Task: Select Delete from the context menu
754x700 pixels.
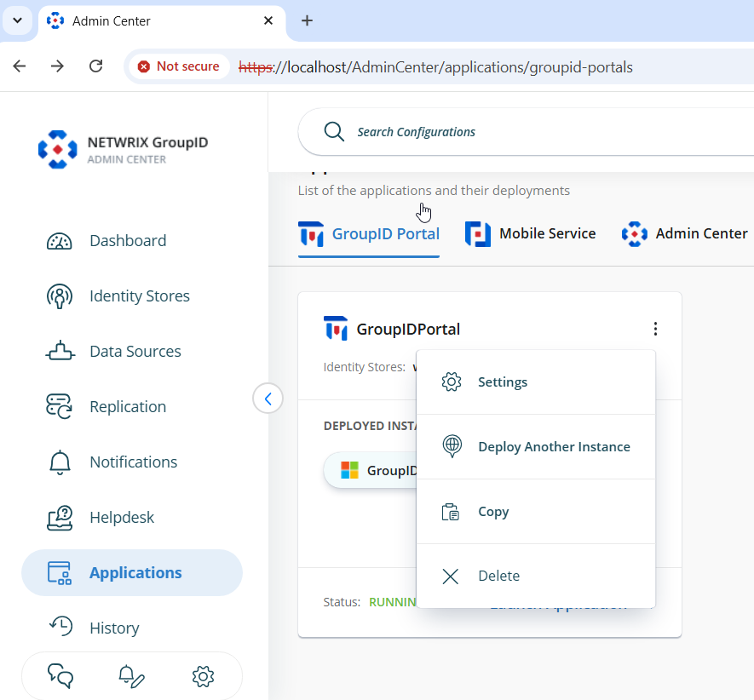Action: (x=498, y=576)
